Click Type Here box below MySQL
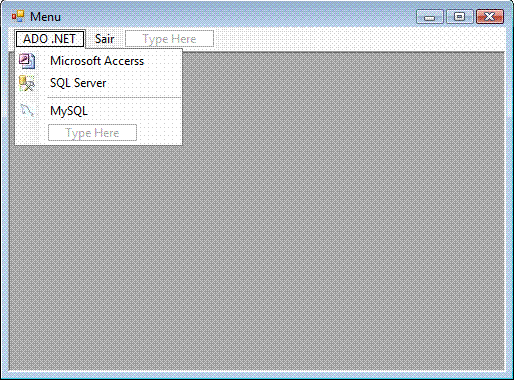Screen dimensions: 515x381 (92, 133)
